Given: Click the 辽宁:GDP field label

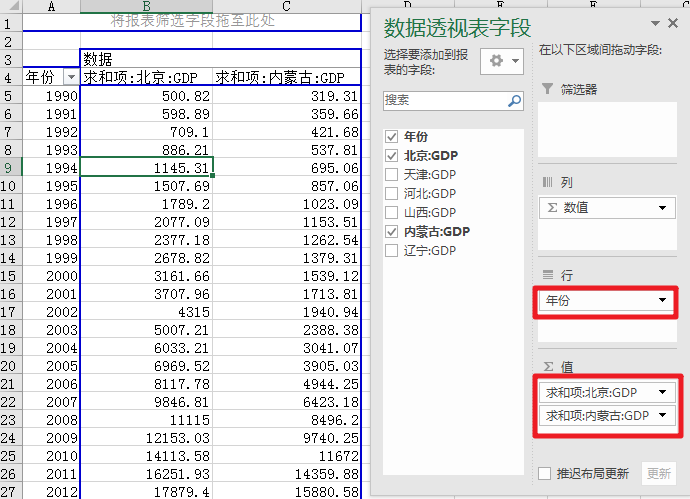Looking at the screenshot, I should point(430,250).
